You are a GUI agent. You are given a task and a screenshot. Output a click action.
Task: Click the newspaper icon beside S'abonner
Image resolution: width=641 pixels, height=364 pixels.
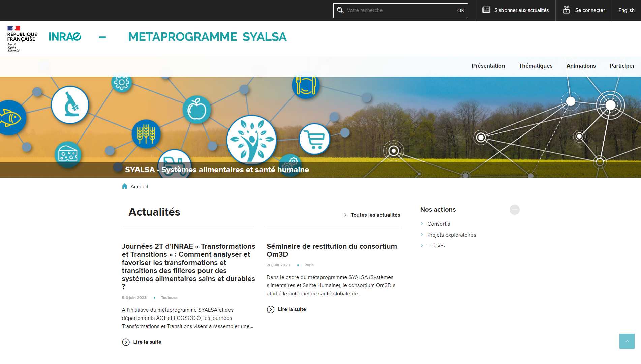tap(486, 10)
